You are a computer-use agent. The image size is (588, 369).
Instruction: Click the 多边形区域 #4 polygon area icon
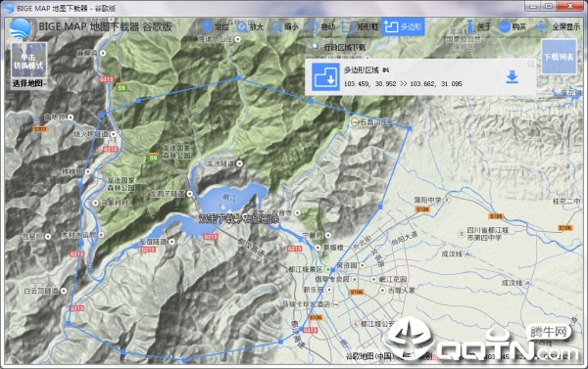tap(325, 76)
